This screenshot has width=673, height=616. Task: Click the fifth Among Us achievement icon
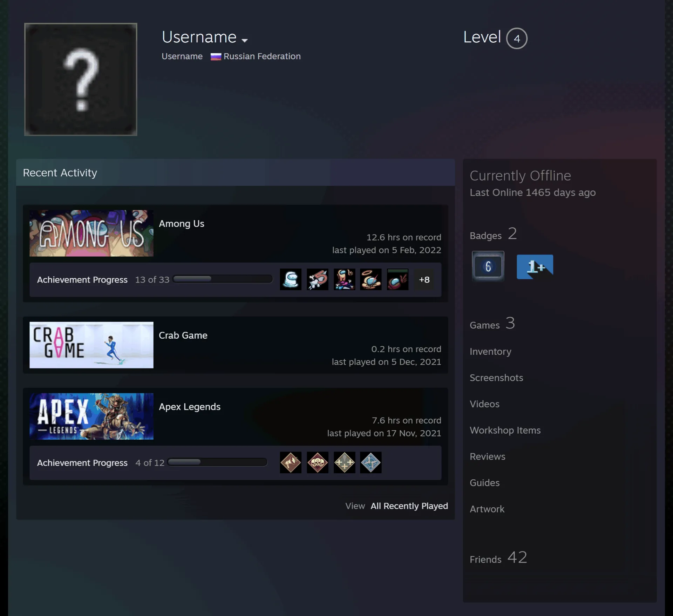398,279
